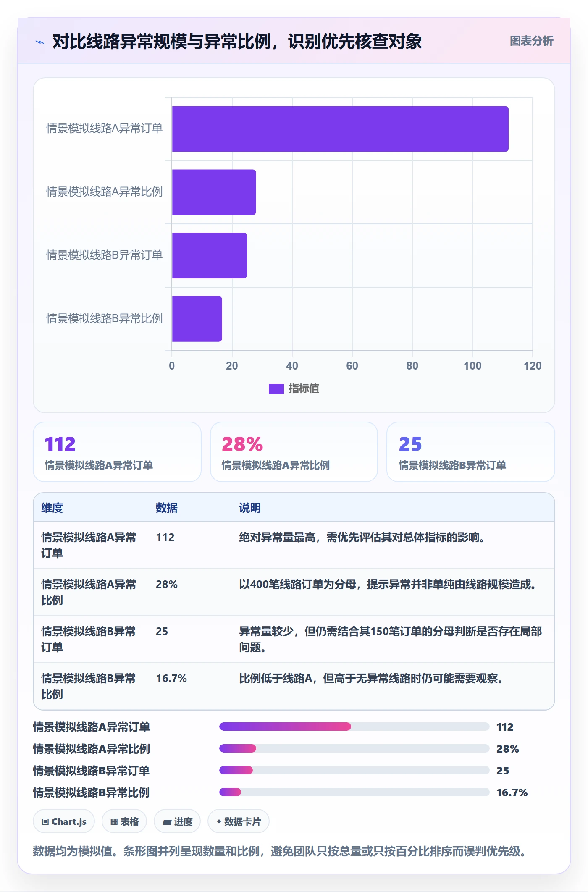588x892 pixels.
Task: Click the 线路B异常比例 bar in chart
Action: (197, 319)
